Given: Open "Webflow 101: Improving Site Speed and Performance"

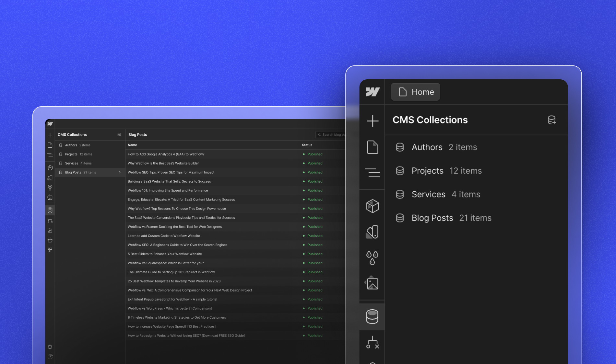Looking at the screenshot, I should pyautogui.click(x=168, y=190).
